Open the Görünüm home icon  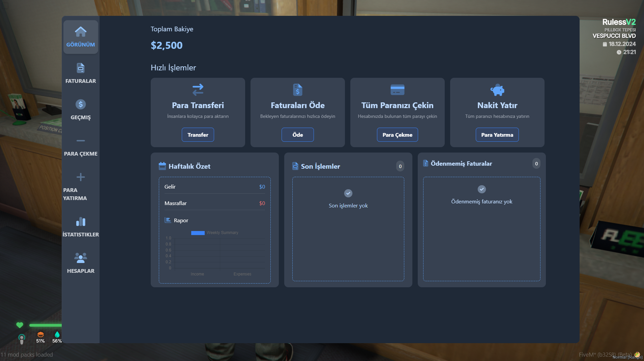pos(81,32)
